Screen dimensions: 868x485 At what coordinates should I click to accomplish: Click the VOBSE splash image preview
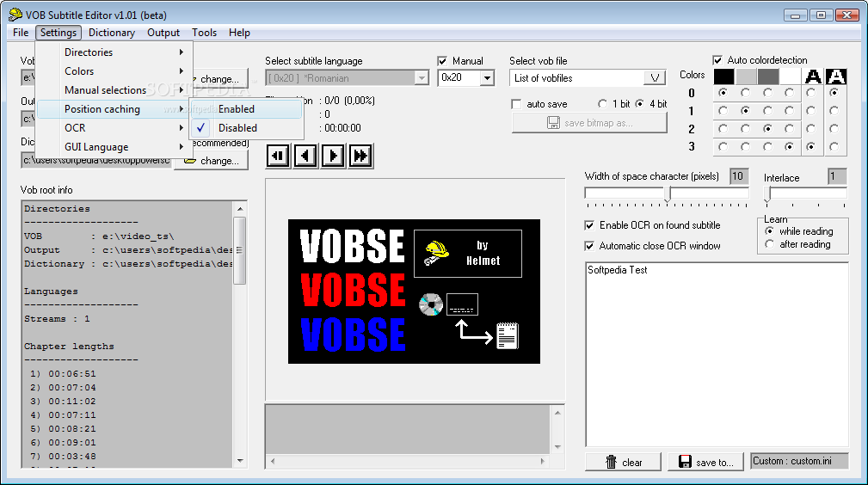414,292
